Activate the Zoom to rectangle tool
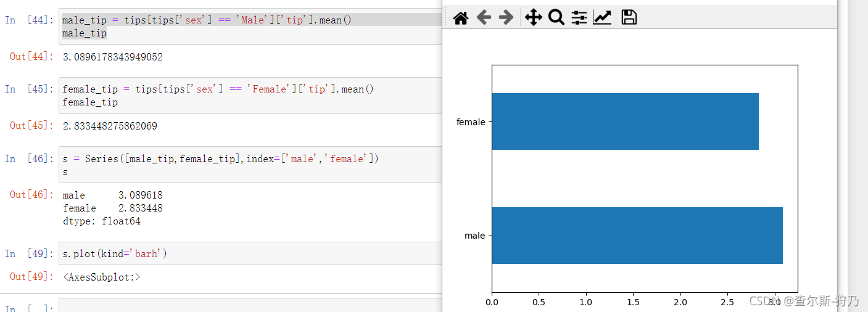Screen dimensions: 868x312 556,17
